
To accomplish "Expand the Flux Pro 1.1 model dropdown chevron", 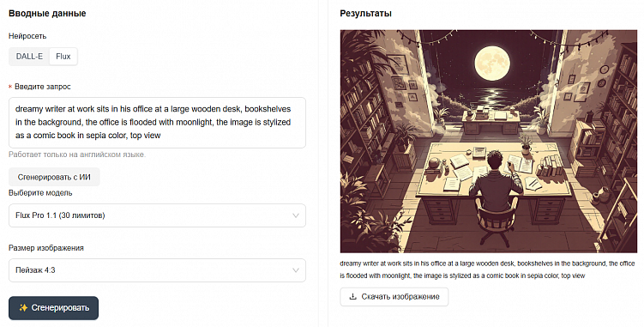I will click(x=295, y=215).
